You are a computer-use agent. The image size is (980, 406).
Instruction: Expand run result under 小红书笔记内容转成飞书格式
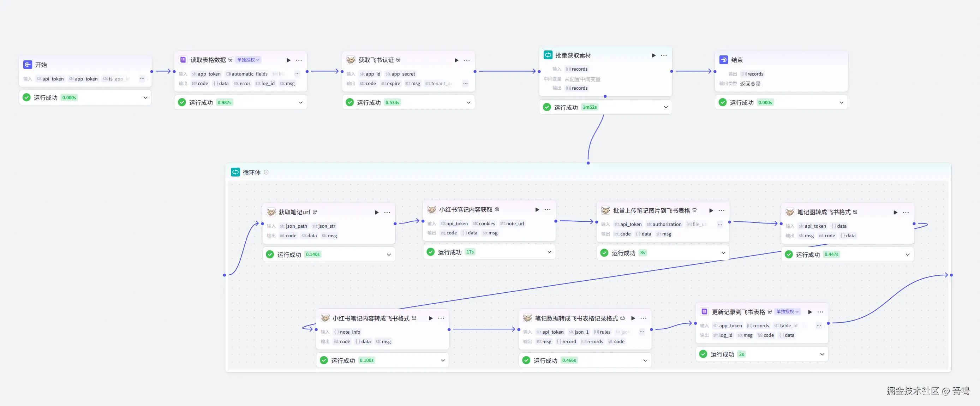point(443,360)
